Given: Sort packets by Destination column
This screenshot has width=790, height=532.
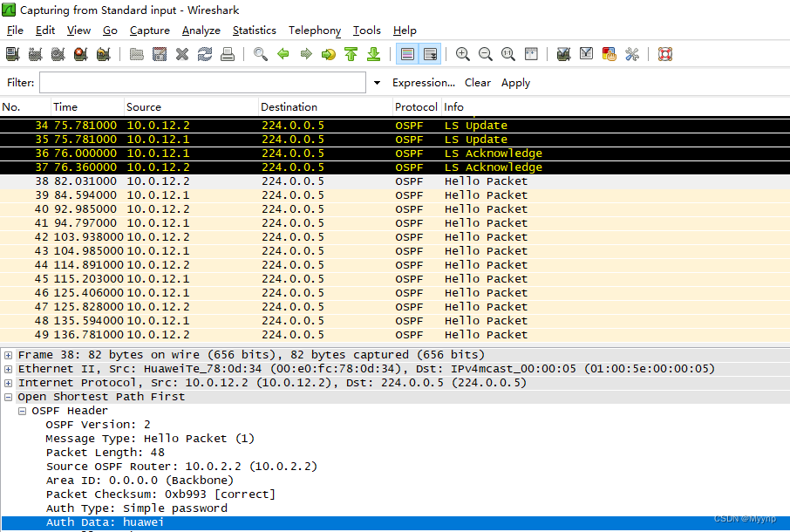Looking at the screenshot, I should [325, 106].
